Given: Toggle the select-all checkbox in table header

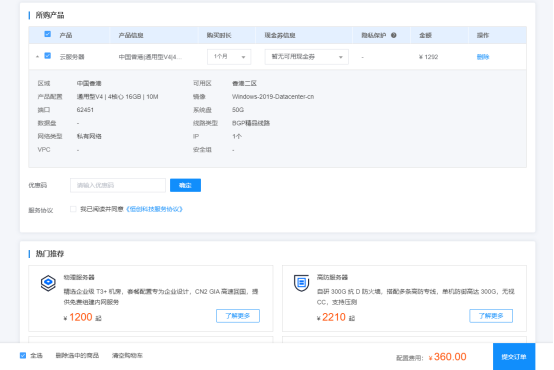Looking at the screenshot, I should (x=48, y=34).
